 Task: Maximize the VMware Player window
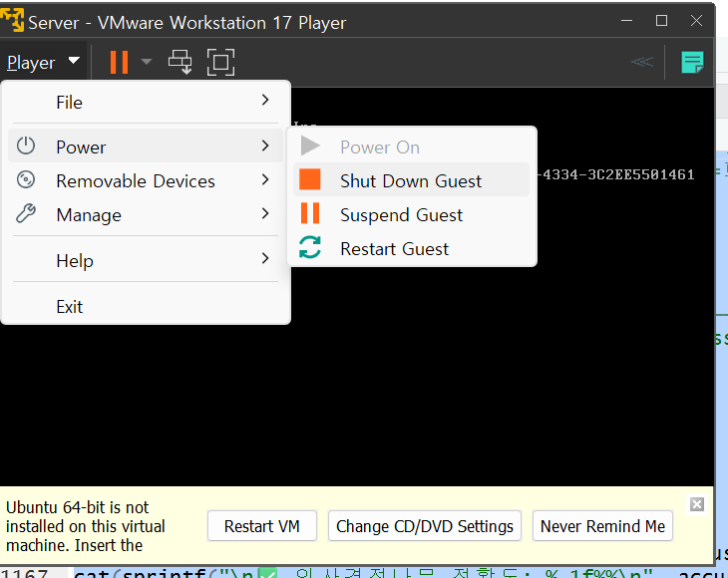661,20
